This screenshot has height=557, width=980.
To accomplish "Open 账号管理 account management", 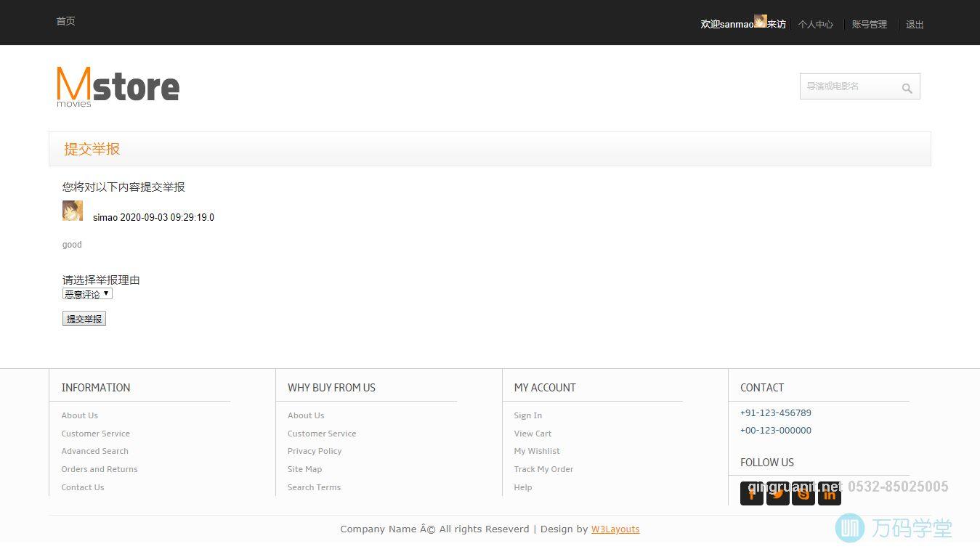I will click(869, 25).
